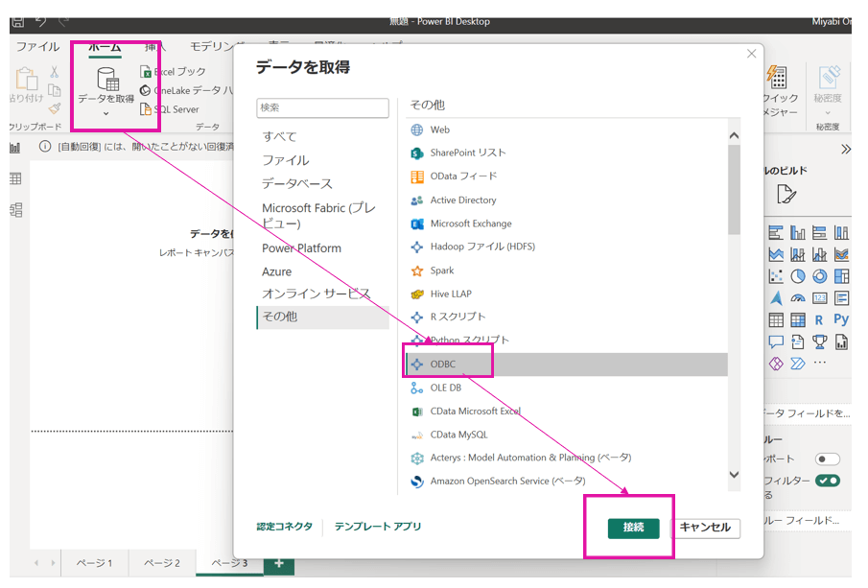Select the Metrics trophy visual
The image size is (868, 588).
tap(820, 342)
